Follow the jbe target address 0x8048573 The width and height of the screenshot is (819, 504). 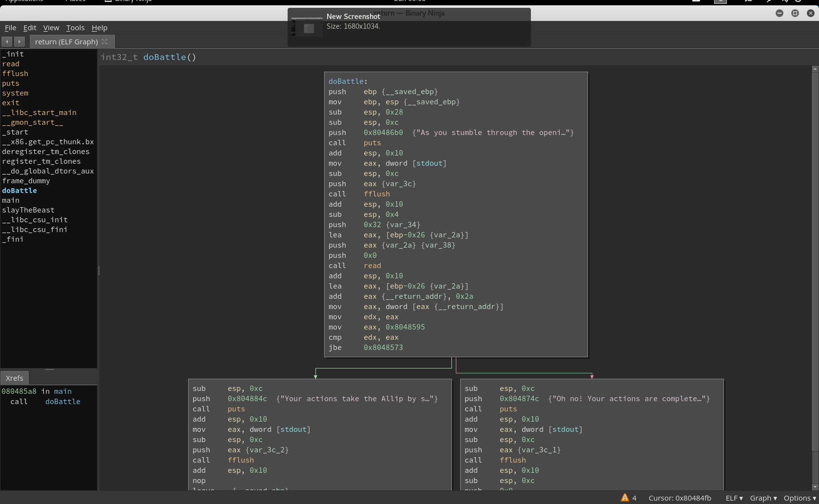383,348
